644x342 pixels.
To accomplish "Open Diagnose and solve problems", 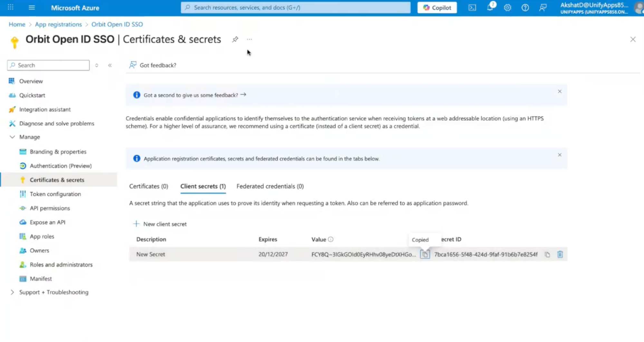I will coord(57,124).
